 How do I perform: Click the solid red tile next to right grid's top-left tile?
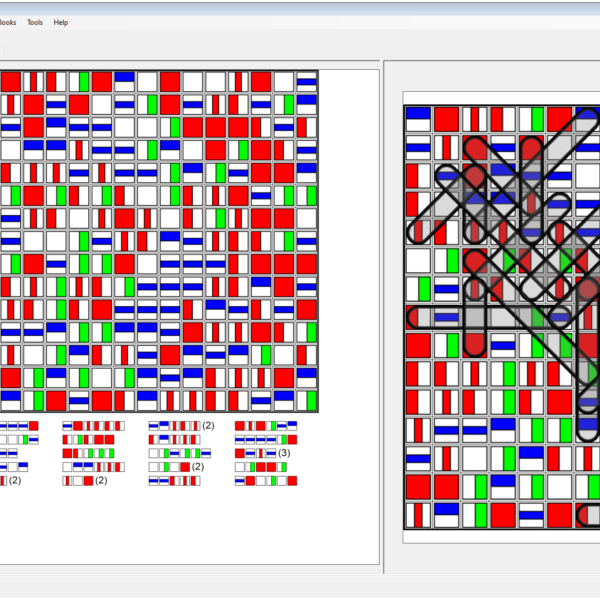(446, 119)
